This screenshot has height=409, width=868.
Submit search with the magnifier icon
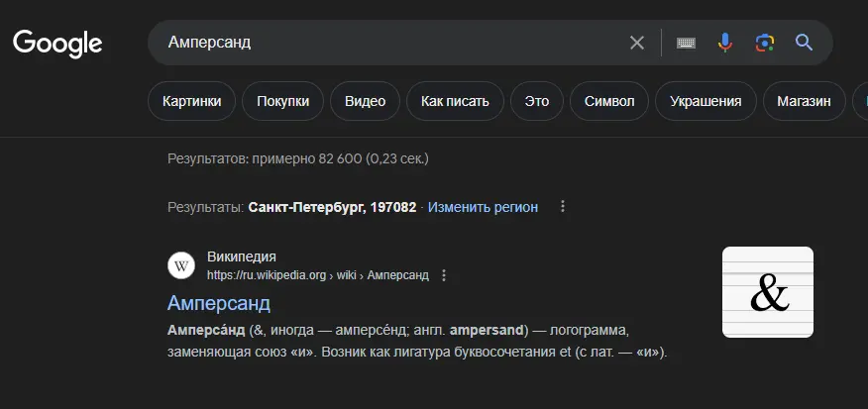(x=804, y=43)
